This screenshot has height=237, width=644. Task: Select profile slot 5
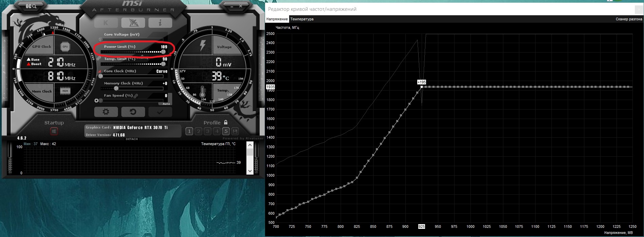(x=226, y=131)
